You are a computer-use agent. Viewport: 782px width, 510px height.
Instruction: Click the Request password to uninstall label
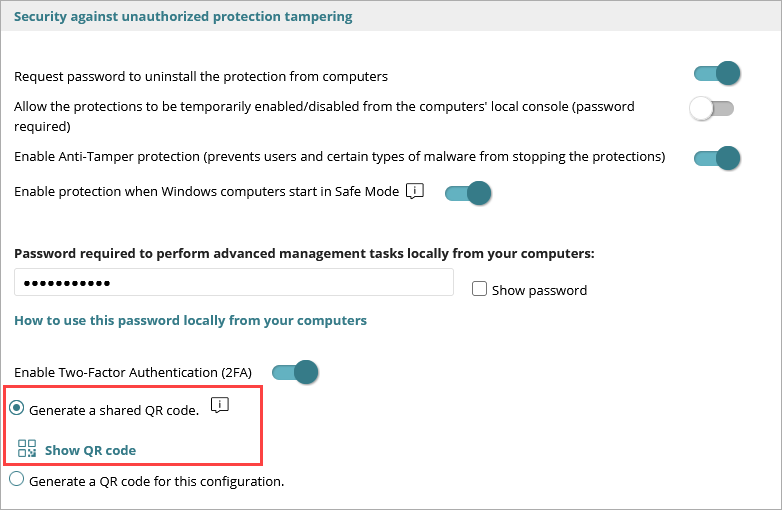point(201,76)
